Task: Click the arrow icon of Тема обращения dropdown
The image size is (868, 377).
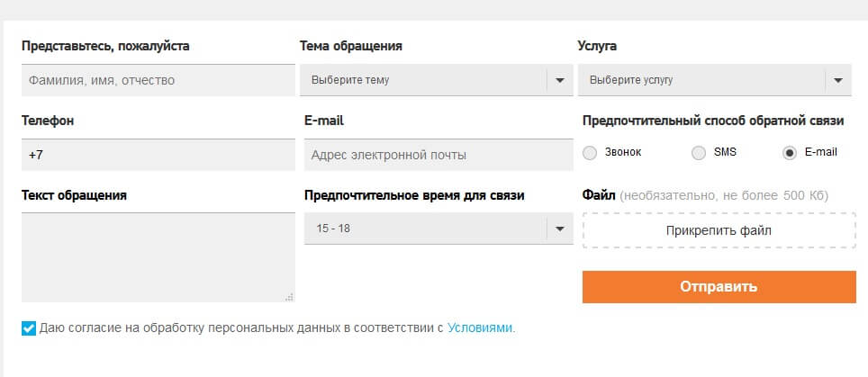Action: click(560, 80)
